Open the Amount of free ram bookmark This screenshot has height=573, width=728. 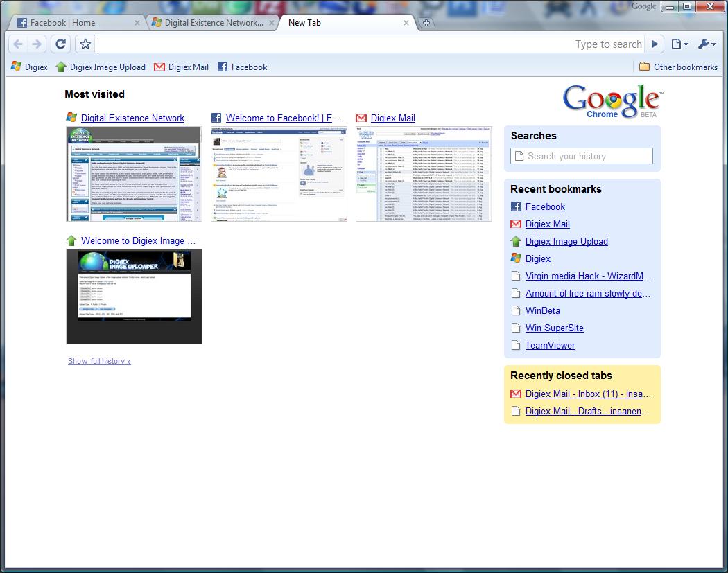point(588,293)
